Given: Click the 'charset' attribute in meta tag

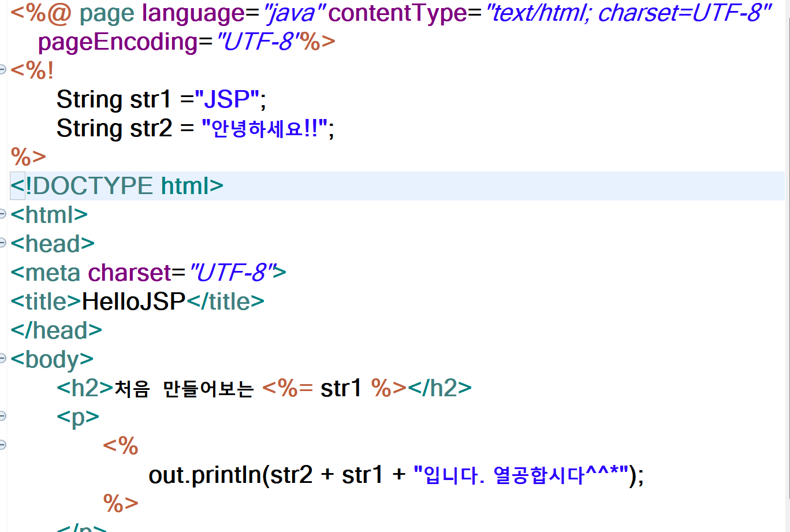Looking at the screenshot, I should click(x=130, y=273).
